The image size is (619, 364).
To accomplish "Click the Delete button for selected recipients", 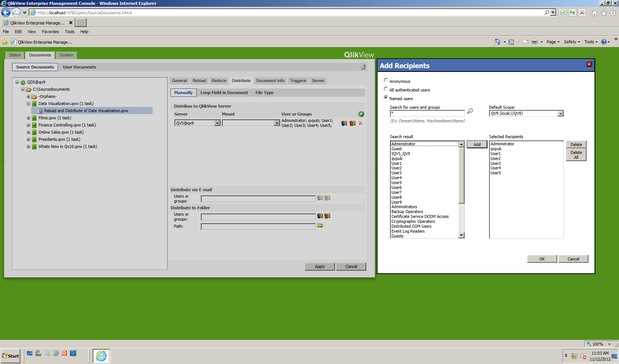I will click(576, 145).
